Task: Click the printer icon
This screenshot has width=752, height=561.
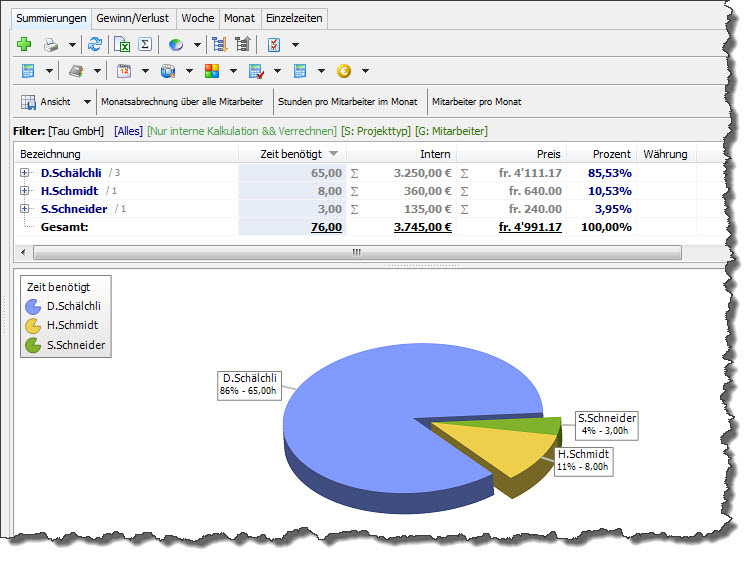Action: point(51,45)
